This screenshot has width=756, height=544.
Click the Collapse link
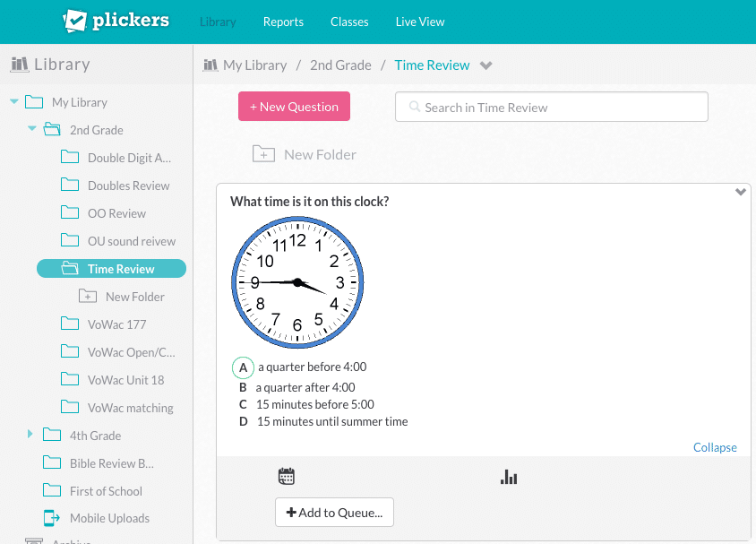point(715,447)
